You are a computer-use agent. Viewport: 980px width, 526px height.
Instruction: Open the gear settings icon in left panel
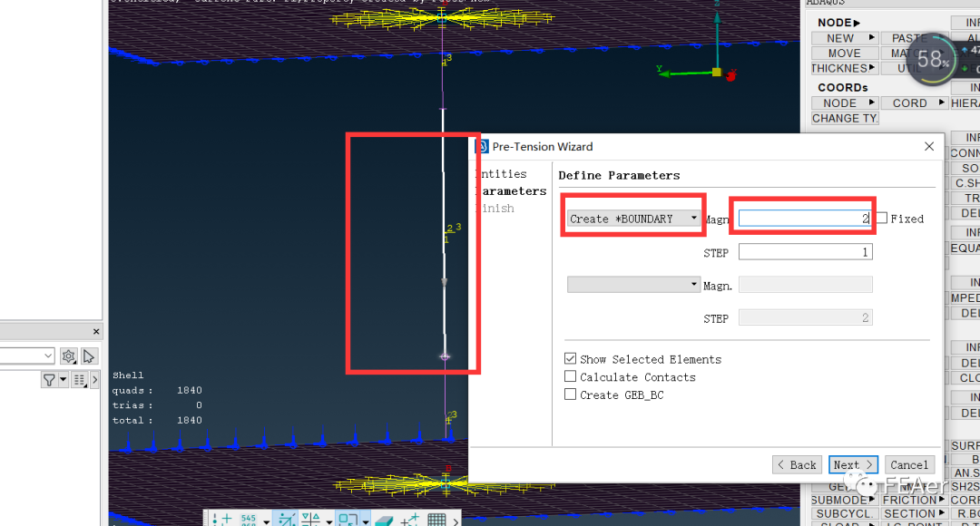click(68, 356)
